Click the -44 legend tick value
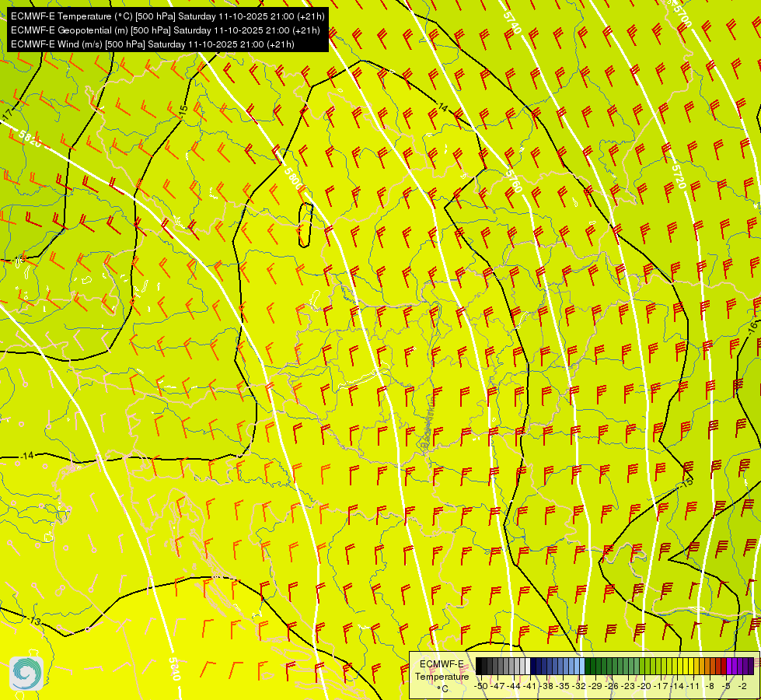 pyautogui.click(x=515, y=687)
